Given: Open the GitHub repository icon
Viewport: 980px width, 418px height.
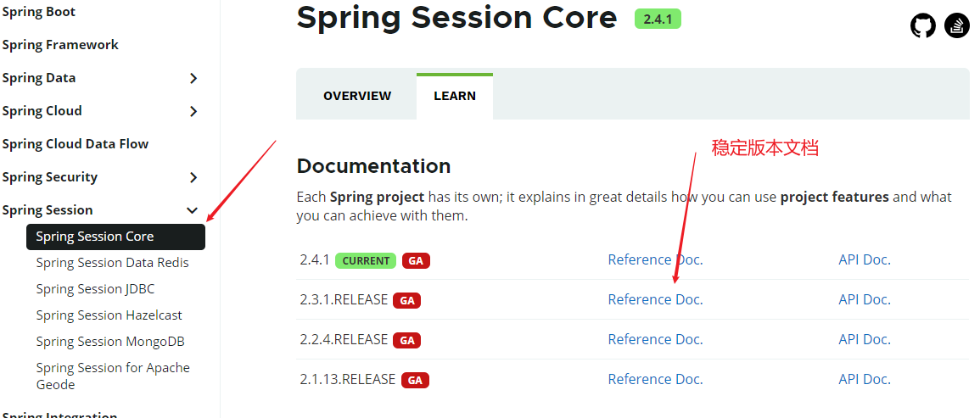Looking at the screenshot, I should point(922,25).
